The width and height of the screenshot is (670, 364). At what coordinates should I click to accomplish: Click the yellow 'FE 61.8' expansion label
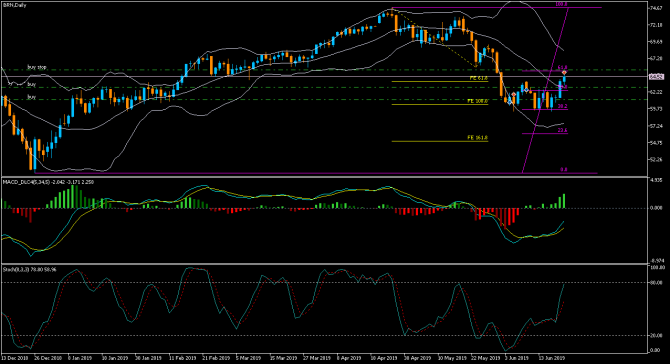click(479, 78)
